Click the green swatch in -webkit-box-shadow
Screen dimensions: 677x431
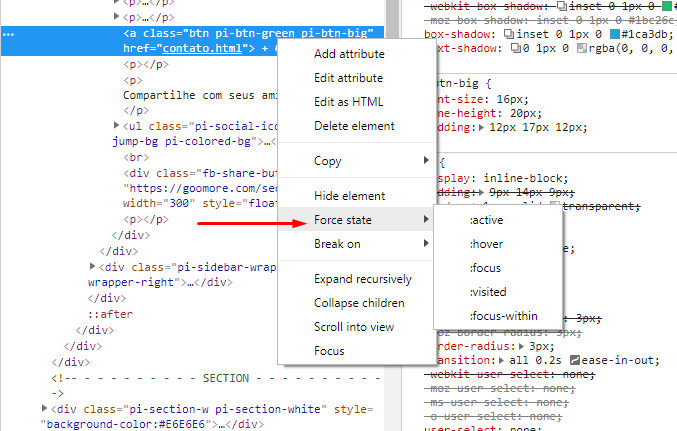pos(667,6)
